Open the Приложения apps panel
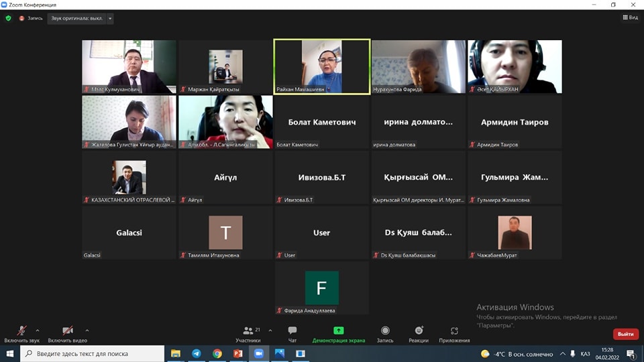The width and height of the screenshot is (644, 362). [454, 334]
